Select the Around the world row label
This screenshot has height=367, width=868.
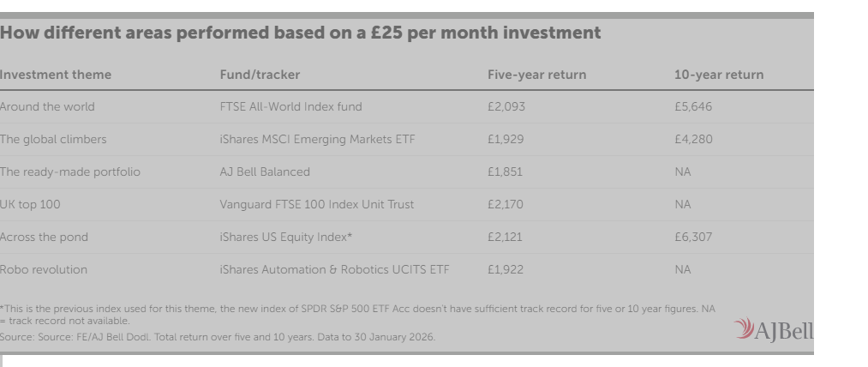click(x=47, y=107)
